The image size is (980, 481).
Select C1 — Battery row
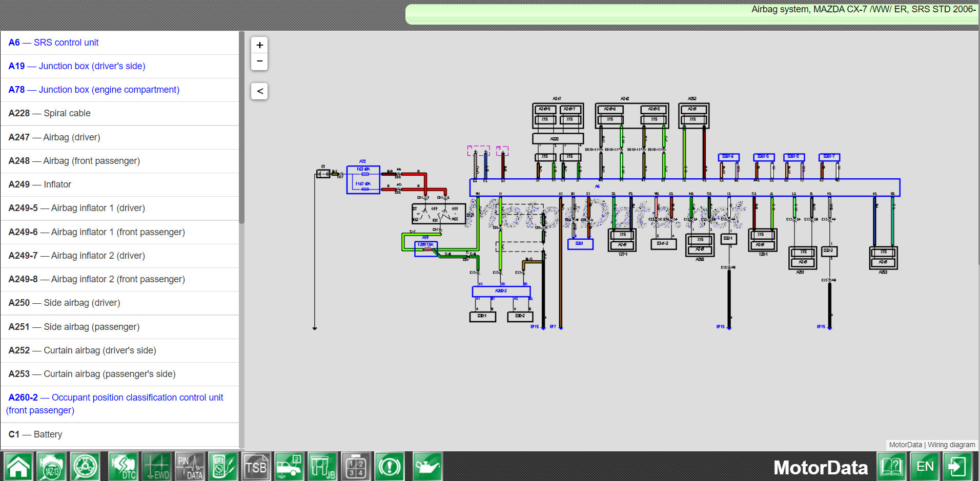click(120, 434)
